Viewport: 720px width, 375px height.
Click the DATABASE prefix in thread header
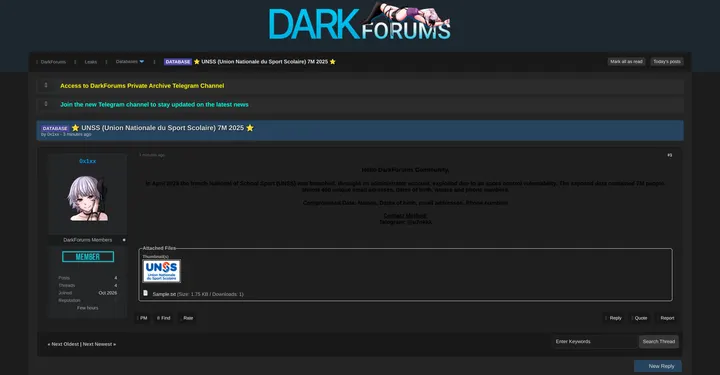(x=55, y=129)
